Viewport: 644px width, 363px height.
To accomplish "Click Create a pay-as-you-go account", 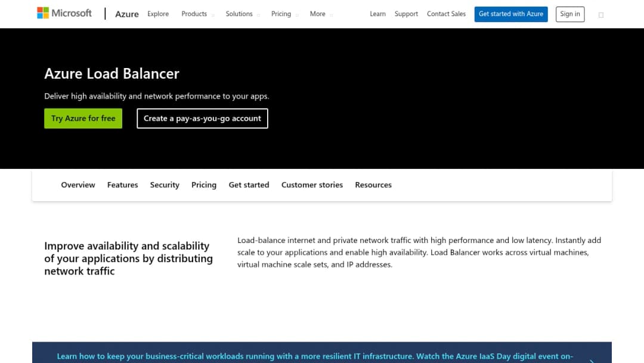I will click(x=202, y=118).
